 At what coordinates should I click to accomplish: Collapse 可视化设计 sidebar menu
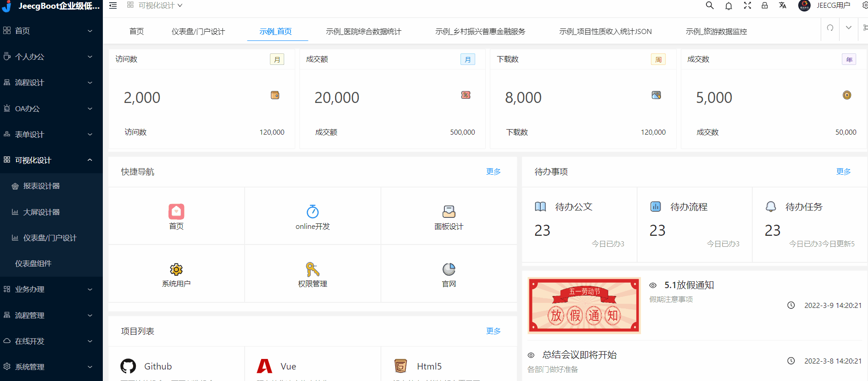click(51, 160)
